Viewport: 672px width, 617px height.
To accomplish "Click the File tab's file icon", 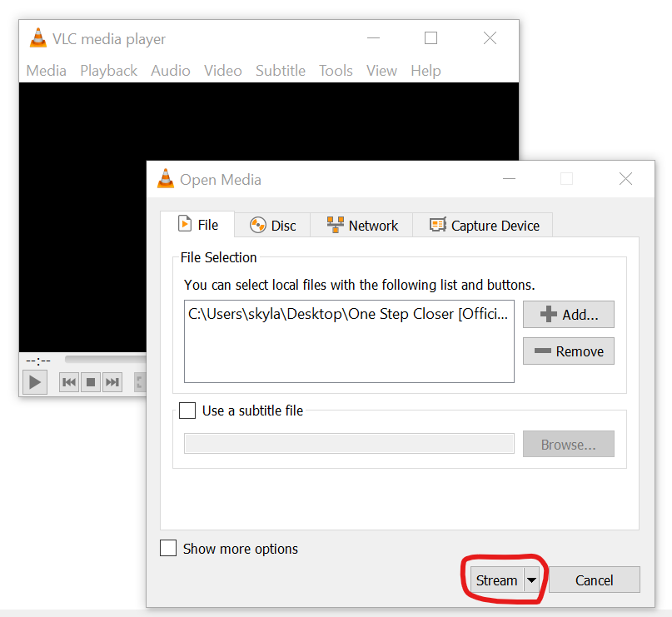I will click(185, 224).
